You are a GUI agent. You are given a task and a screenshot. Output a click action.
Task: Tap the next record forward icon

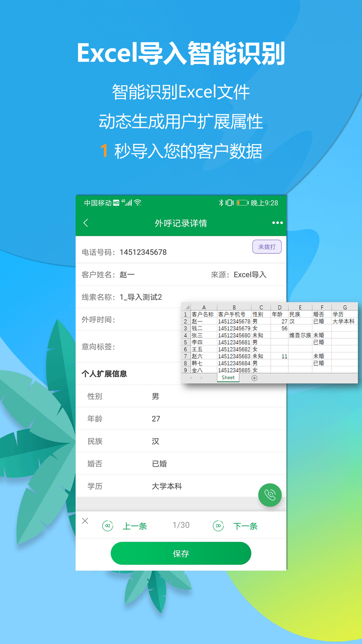coord(219,526)
